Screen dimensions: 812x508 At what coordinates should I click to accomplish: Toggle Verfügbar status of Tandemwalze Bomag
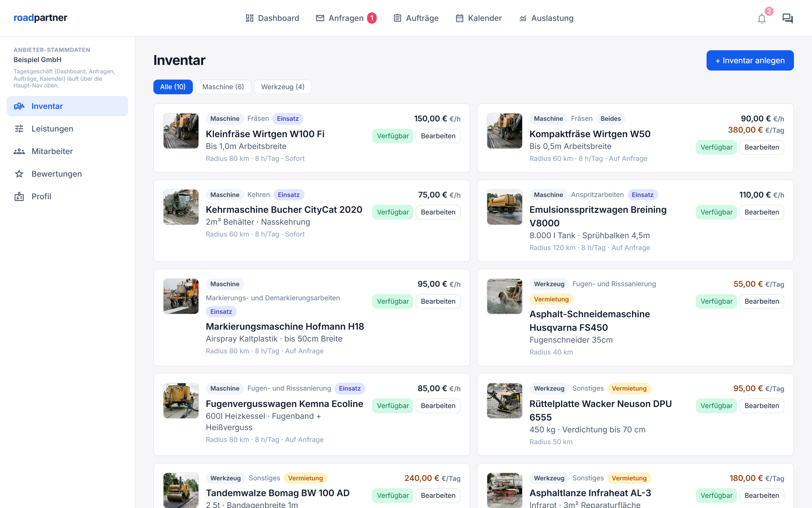click(x=392, y=496)
